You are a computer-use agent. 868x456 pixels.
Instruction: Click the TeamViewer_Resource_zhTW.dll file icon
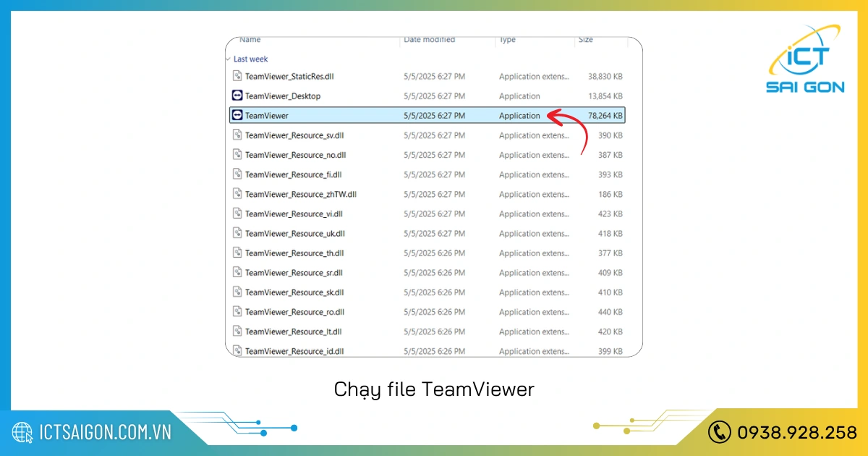237,193
